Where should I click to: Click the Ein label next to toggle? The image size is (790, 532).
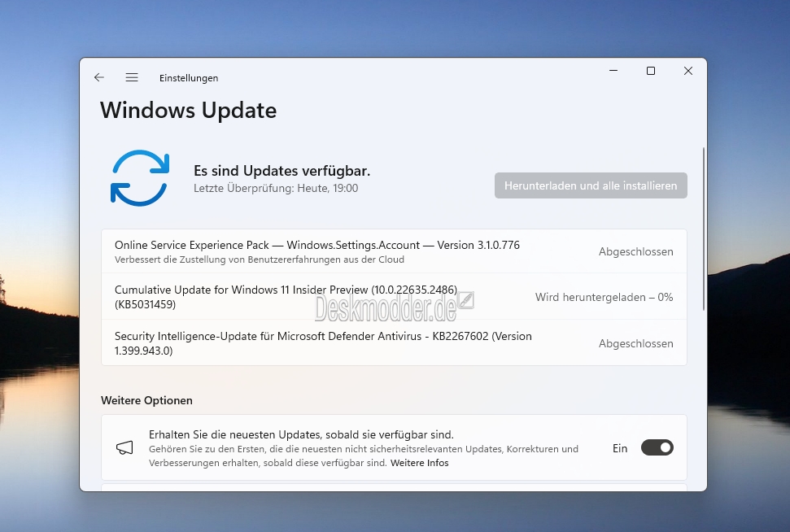620,448
